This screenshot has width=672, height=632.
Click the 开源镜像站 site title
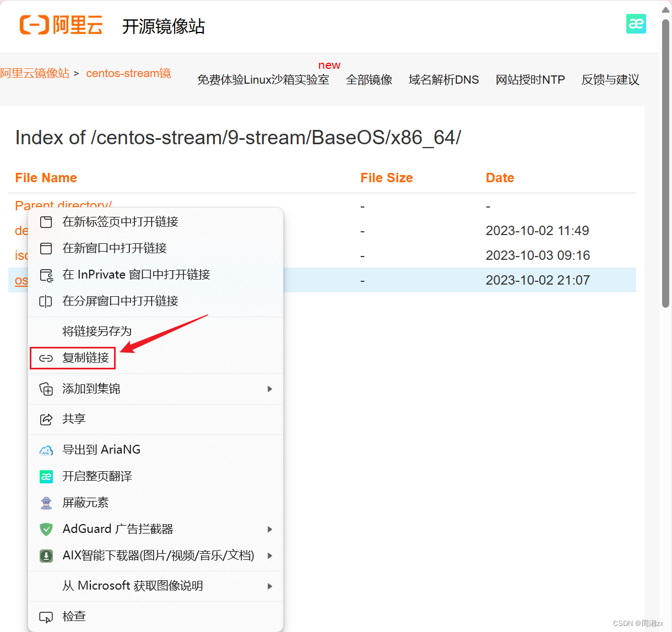(164, 26)
